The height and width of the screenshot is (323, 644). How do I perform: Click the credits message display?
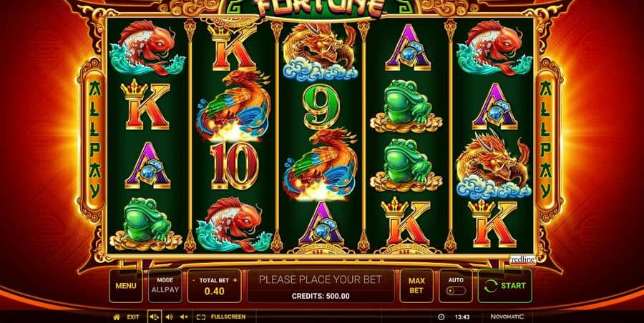point(321,286)
